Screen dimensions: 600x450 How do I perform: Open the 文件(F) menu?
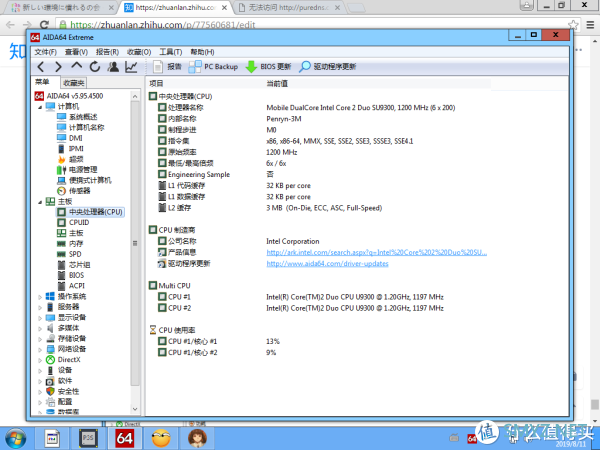[45, 52]
